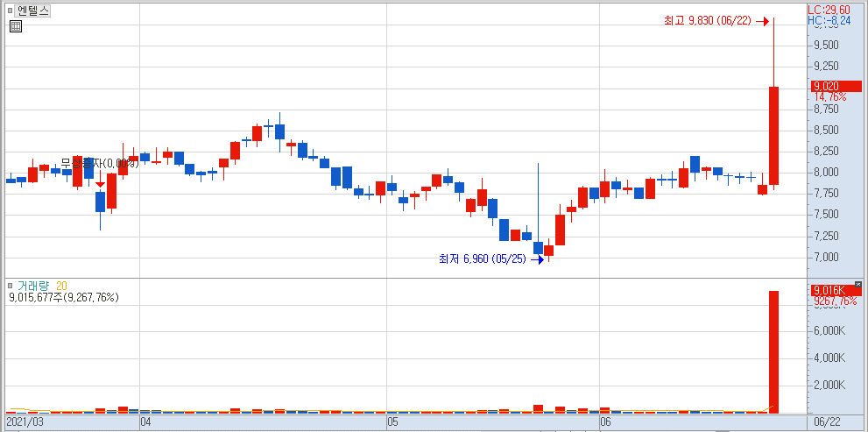
Task: Close the volume panel with its X
Action: click(858, 284)
